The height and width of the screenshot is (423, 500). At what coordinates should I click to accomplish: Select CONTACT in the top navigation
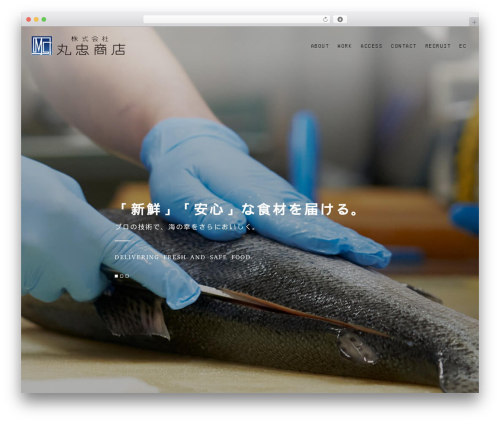pos(403,46)
